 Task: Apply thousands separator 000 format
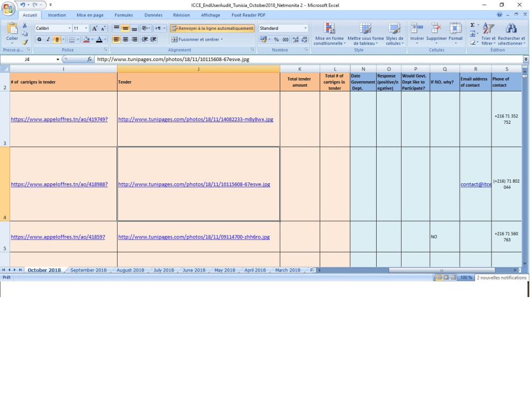pyautogui.click(x=286, y=40)
